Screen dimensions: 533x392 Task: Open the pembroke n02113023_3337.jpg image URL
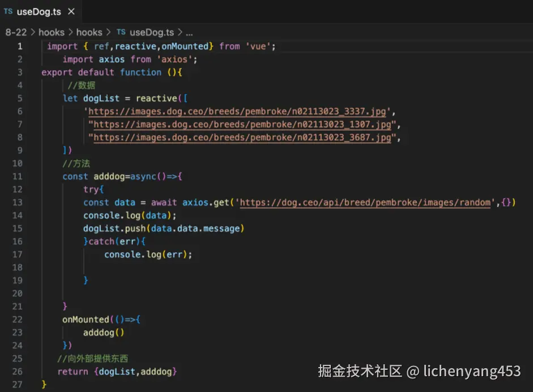[x=237, y=112]
